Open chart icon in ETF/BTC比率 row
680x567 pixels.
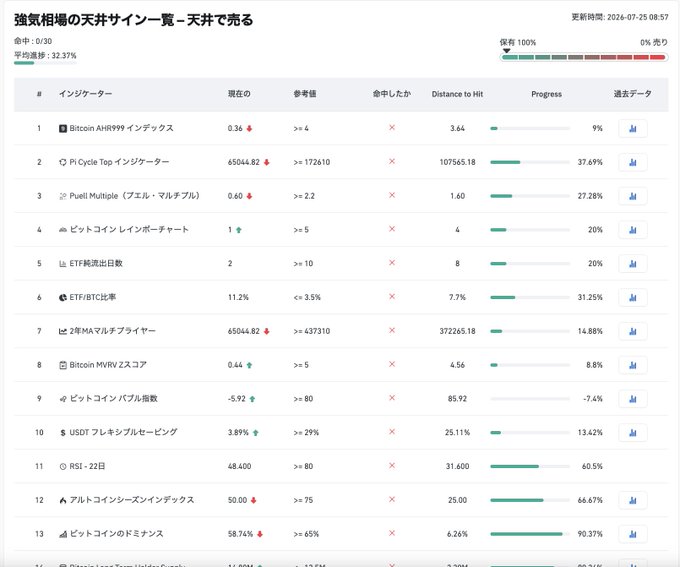[x=633, y=298]
